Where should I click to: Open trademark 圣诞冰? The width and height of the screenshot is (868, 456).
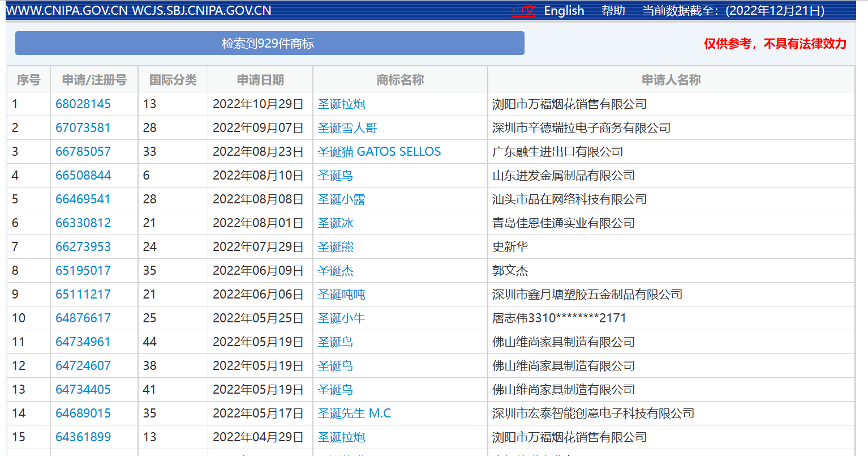pos(336,223)
